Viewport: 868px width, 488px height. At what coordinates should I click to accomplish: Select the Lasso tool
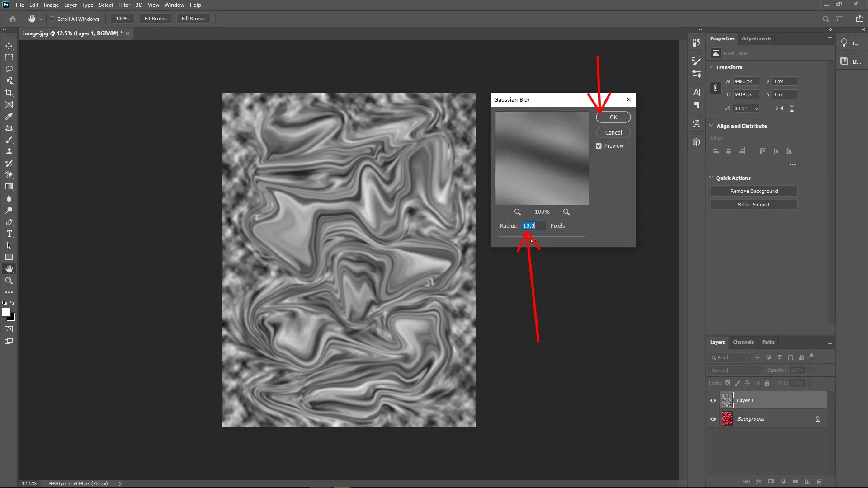(x=9, y=69)
